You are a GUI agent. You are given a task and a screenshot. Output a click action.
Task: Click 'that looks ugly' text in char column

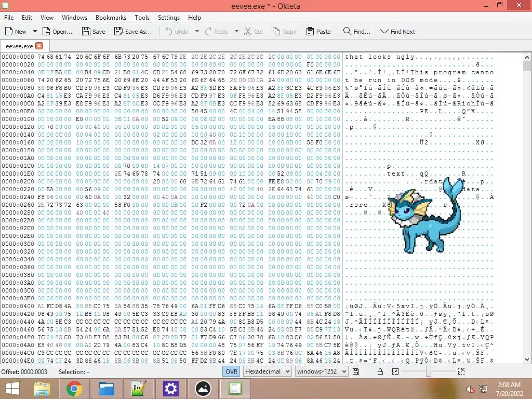tap(380, 57)
